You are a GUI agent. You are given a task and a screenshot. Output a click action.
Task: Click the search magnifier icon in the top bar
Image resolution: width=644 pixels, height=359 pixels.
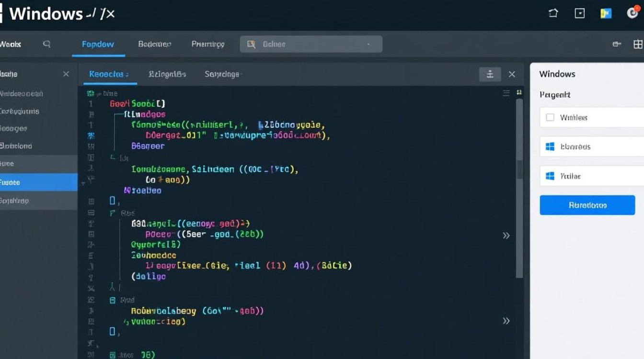point(46,44)
